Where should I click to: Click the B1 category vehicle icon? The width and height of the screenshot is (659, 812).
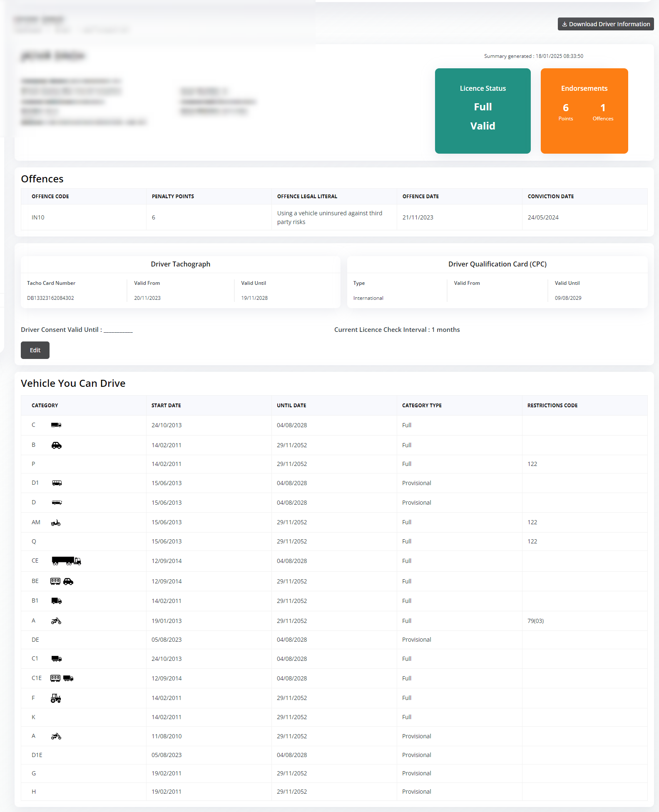point(57,601)
